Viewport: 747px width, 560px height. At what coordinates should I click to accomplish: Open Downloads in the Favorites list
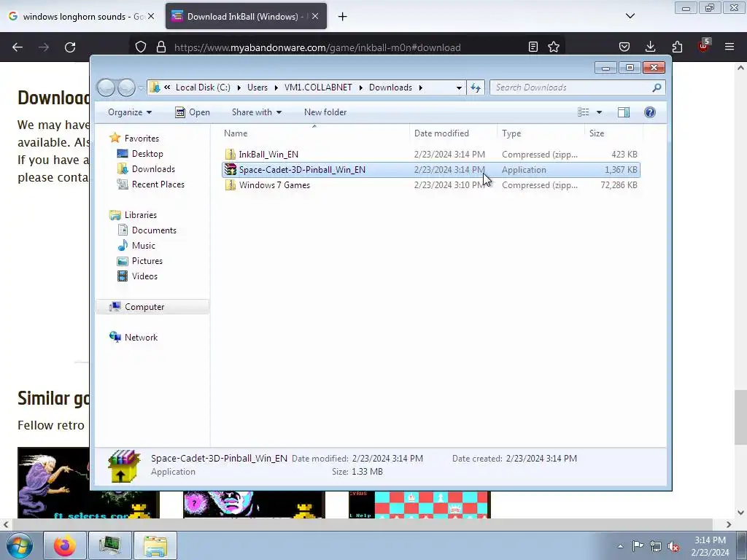[153, 169]
